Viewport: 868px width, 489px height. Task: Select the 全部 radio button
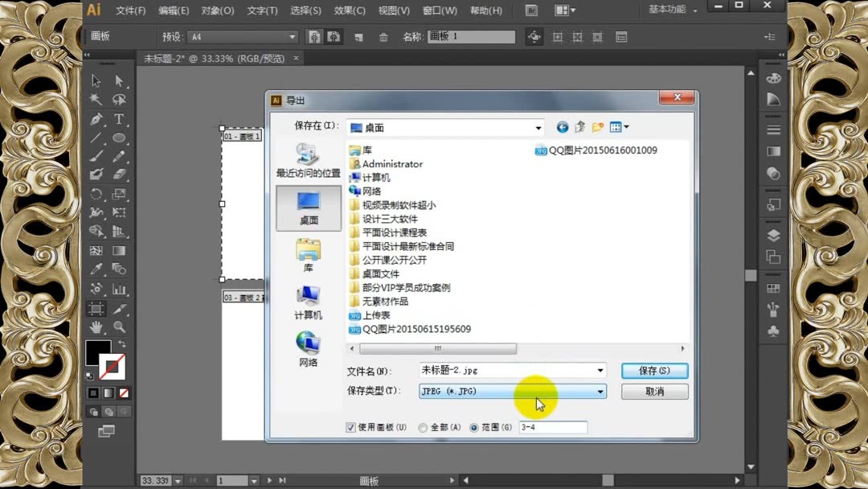[422, 427]
